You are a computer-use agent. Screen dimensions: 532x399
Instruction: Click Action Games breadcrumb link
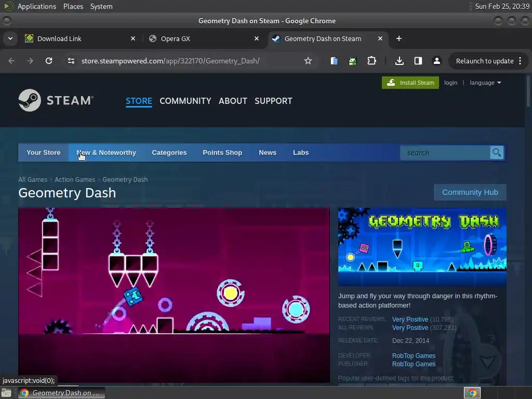click(x=75, y=179)
